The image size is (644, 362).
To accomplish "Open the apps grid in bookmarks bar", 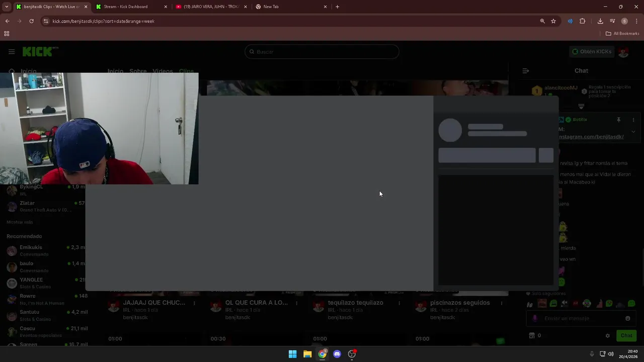I will click(x=7, y=34).
